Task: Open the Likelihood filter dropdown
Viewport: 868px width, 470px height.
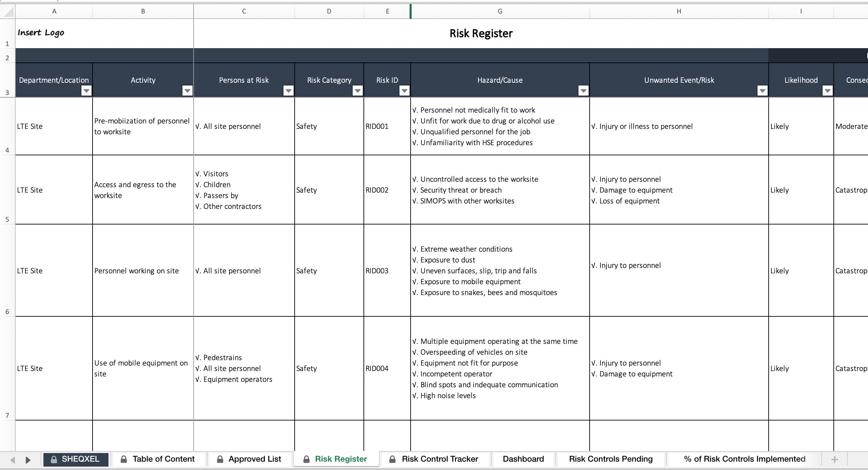Action: point(827,91)
